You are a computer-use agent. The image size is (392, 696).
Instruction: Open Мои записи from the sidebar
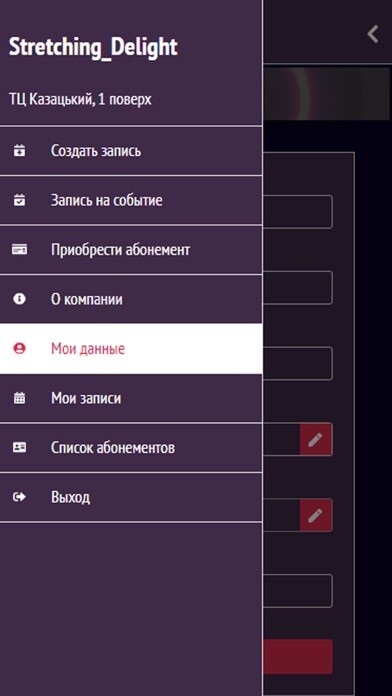point(131,398)
